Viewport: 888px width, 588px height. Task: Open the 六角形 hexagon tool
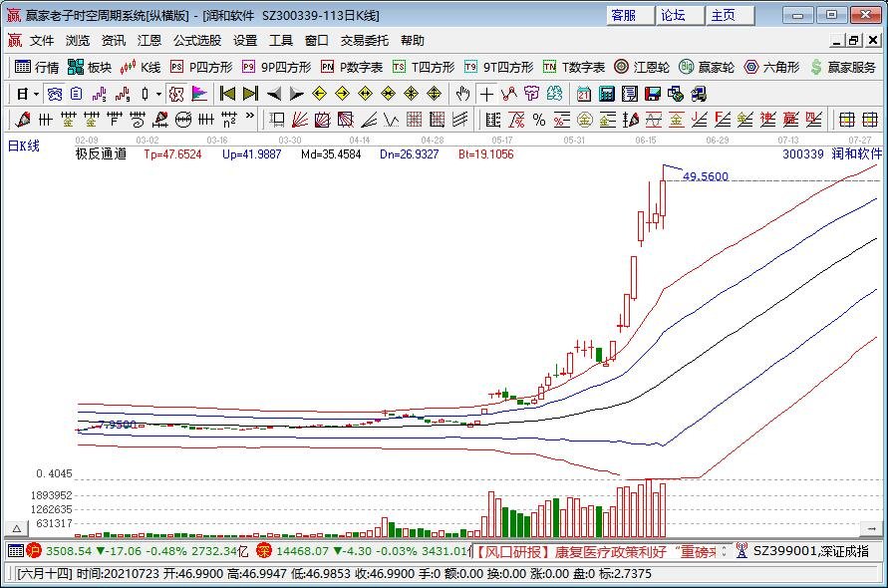point(771,68)
